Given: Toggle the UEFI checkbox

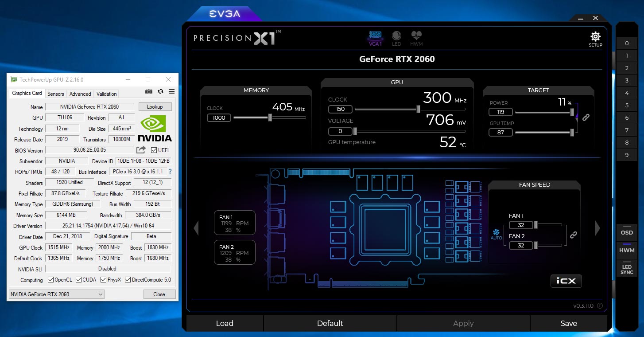Looking at the screenshot, I should pyautogui.click(x=154, y=150).
